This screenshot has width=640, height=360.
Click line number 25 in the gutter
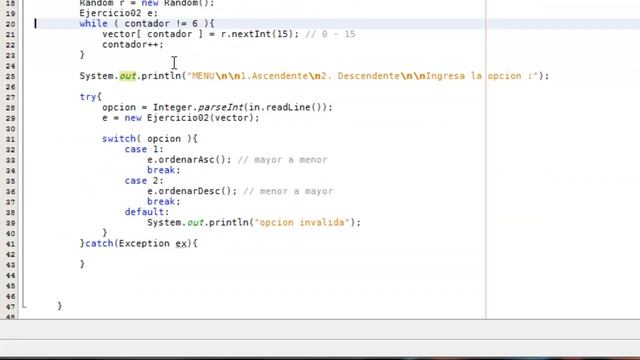(10, 77)
